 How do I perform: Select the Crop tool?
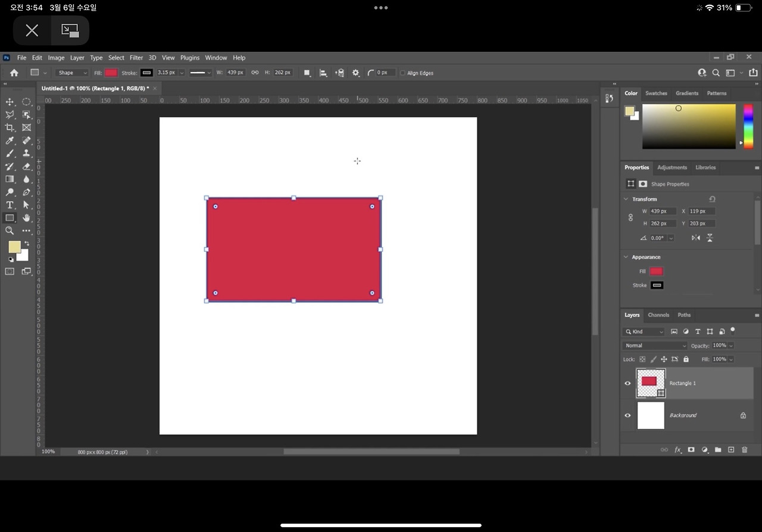tap(10, 127)
